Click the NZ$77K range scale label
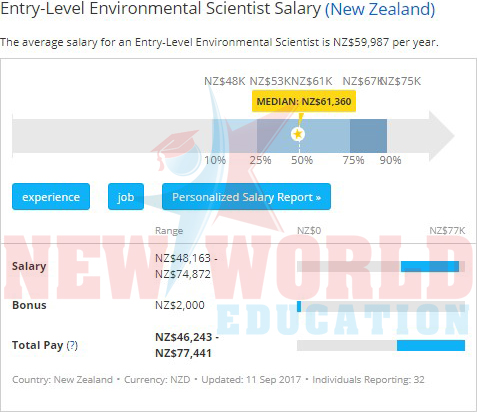The height and width of the screenshot is (412, 477). 447,231
